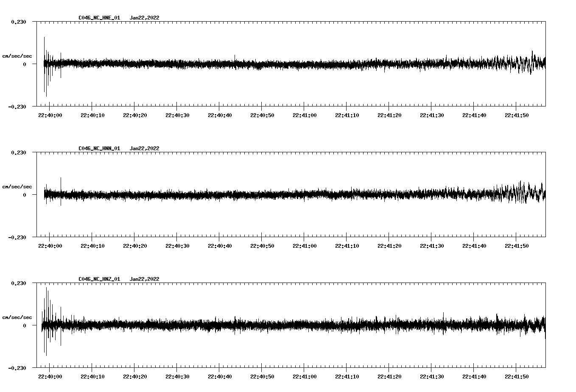The image size is (576, 392).
Task: Click the -0.230 lower limit on HNZ plot
Action: click(17, 368)
